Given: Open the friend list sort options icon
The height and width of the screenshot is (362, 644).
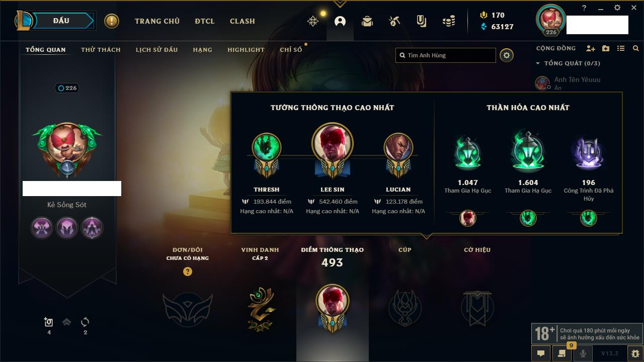Looking at the screenshot, I should pyautogui.click(x=621, y=49).
